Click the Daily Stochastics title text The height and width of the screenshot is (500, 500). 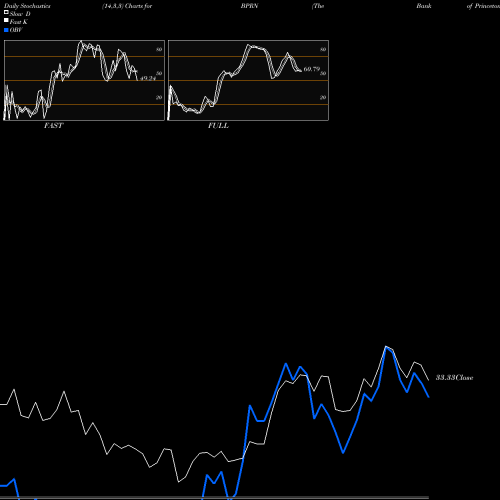[27, 6]
